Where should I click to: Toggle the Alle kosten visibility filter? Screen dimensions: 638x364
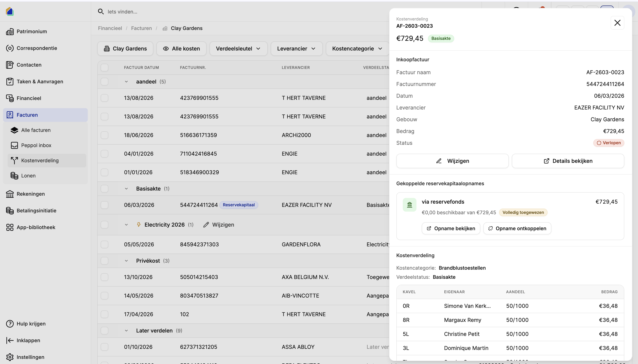[181, 49]
